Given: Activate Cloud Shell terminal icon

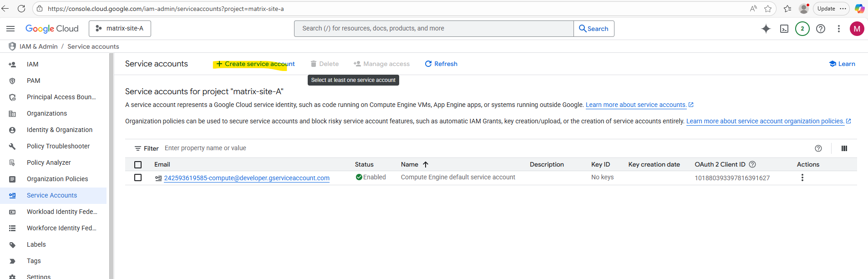Looking at the screenshot, I should [x=784, y=29].
